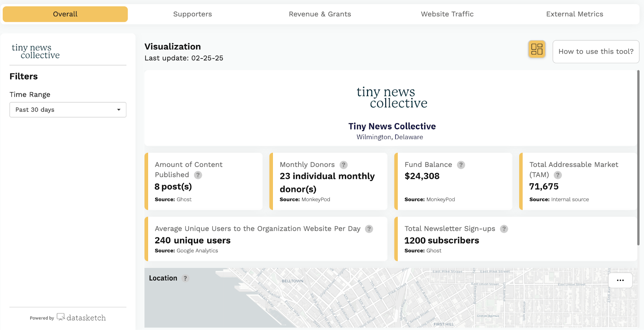Click the "Wilmington, Delaware" location text
Viewport: 644px width, 330px height.
pos(390,137)
